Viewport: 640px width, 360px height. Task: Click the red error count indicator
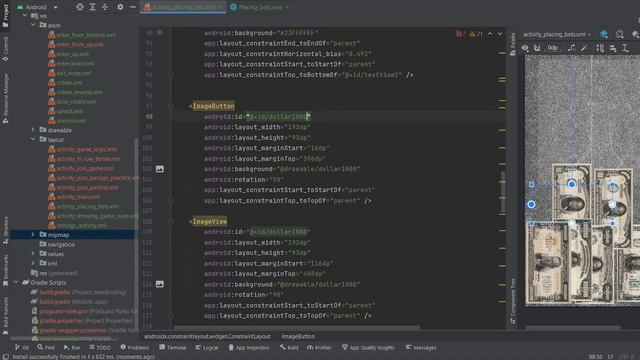[460, 34]
